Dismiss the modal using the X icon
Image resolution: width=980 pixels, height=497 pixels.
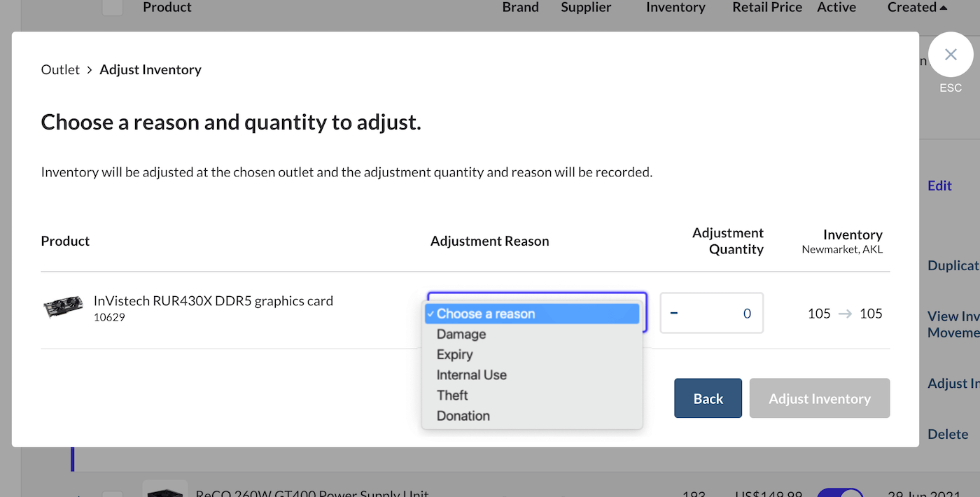pos(950,54)
